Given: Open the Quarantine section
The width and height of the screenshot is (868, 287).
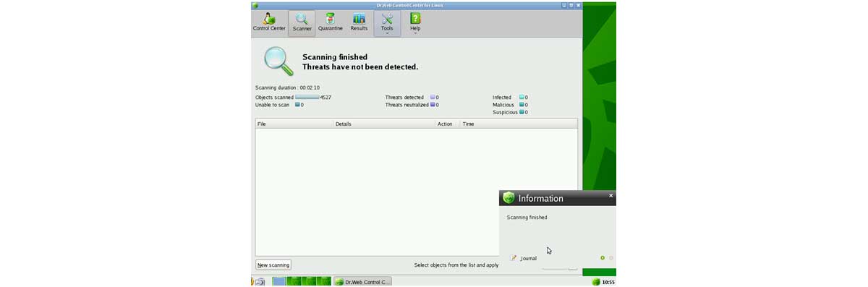Looking at the screenshot, I should [330, 23].
